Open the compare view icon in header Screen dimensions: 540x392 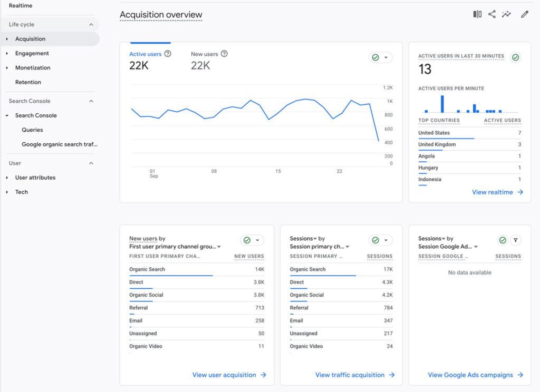pos(477,14)
